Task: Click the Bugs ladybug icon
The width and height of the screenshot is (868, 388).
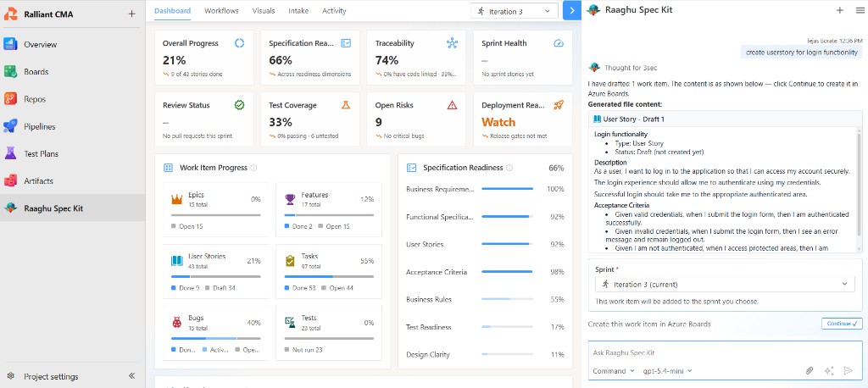Action: pos(176,322)
